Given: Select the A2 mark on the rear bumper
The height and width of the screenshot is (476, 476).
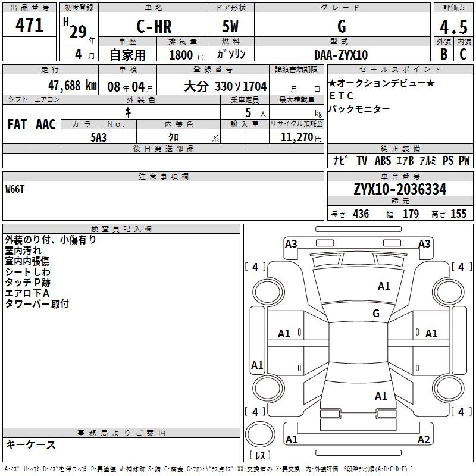Looking at the screenshot, I should pos(424,440).
